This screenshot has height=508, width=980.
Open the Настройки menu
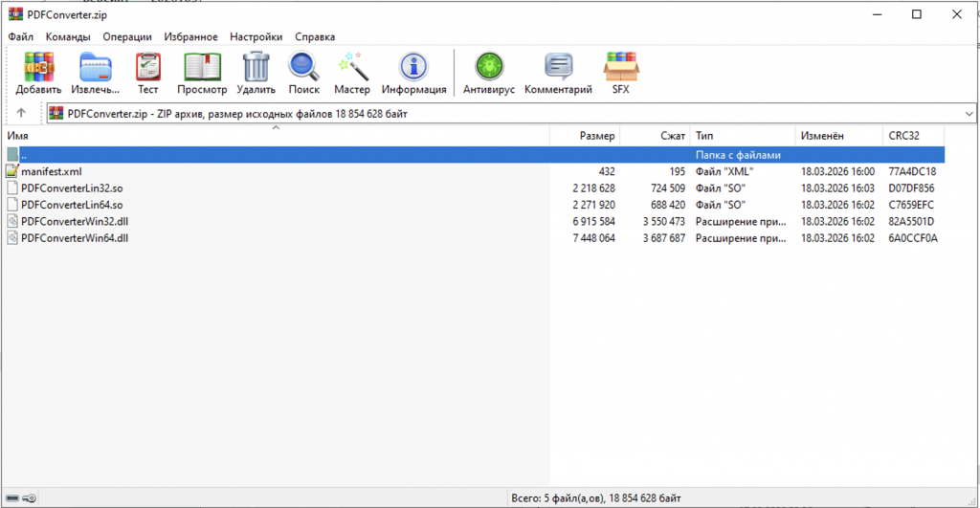click(x=256, y=37)
